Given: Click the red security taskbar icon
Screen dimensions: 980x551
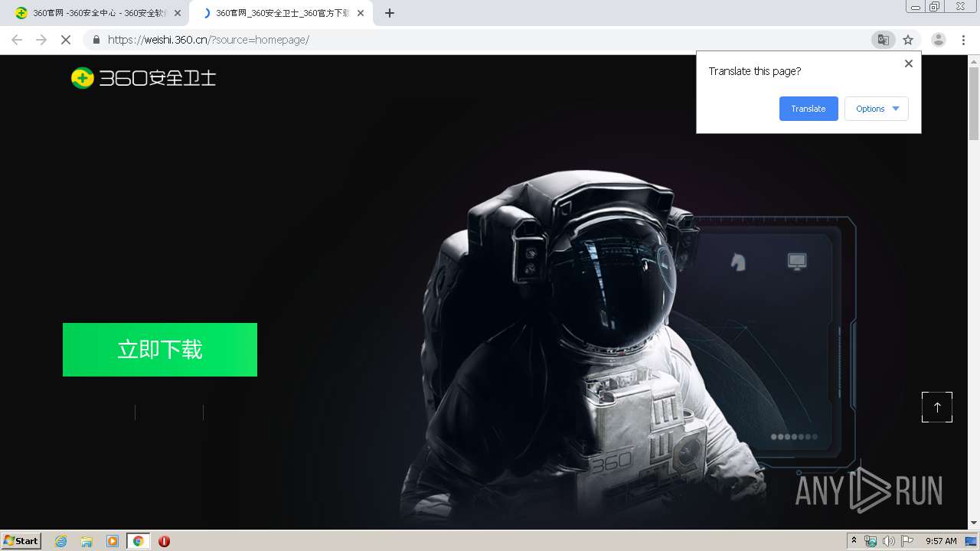Looking at the screenshot, I should click(164, 541).
